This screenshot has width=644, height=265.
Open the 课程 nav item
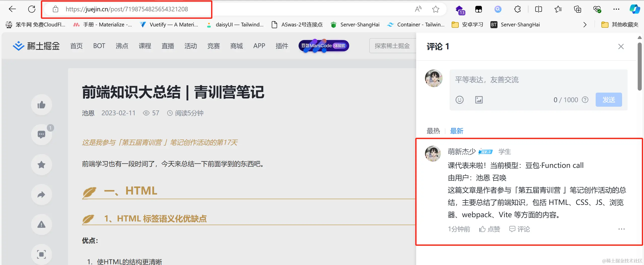pyautogui.click(x=145, y=46)
